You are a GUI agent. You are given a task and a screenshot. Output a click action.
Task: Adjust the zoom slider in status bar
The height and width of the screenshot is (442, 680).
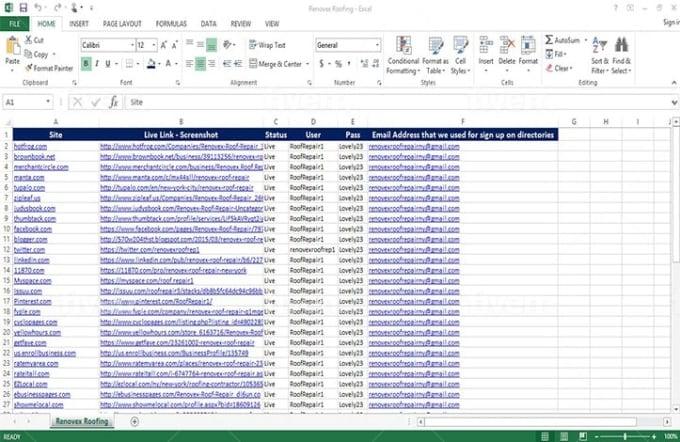coord(625,436)
